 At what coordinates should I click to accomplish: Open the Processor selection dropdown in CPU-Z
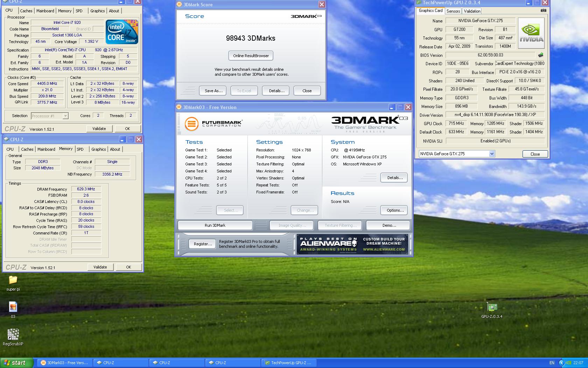[x=65, y=116]
